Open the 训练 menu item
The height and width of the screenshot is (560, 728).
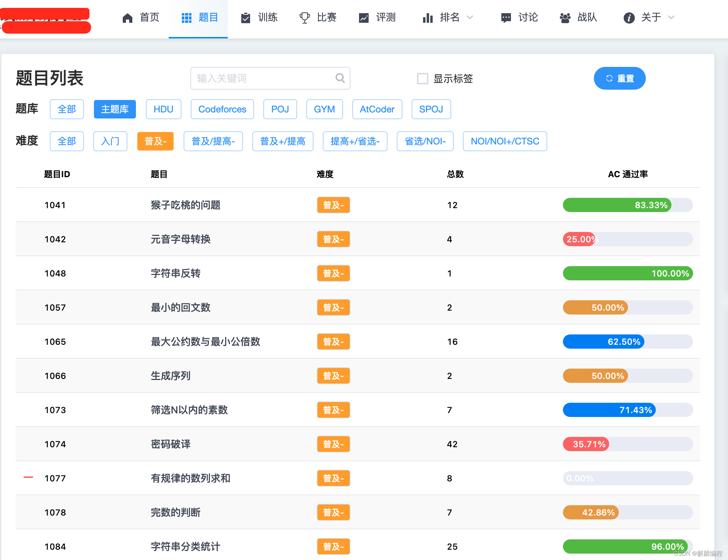(268, 17)
